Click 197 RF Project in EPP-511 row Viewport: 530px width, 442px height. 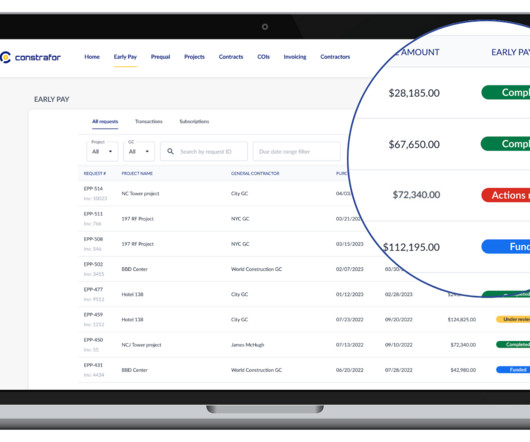coord(138,219)
